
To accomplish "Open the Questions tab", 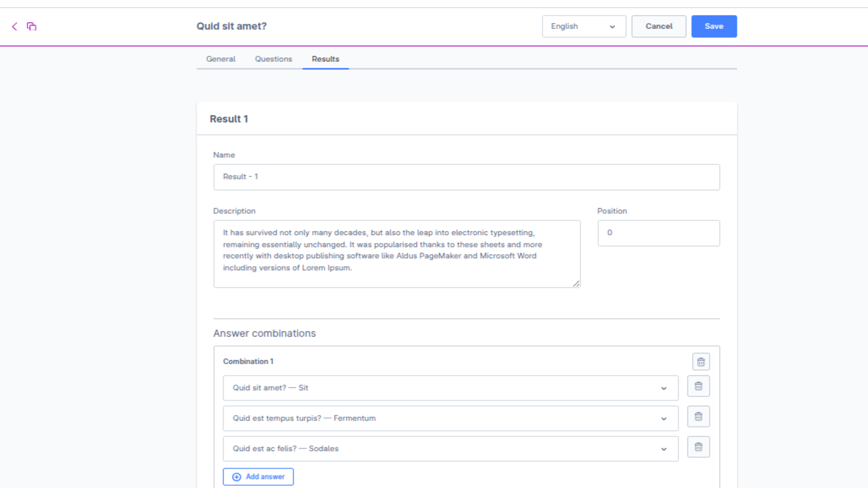I will [274, 59].
